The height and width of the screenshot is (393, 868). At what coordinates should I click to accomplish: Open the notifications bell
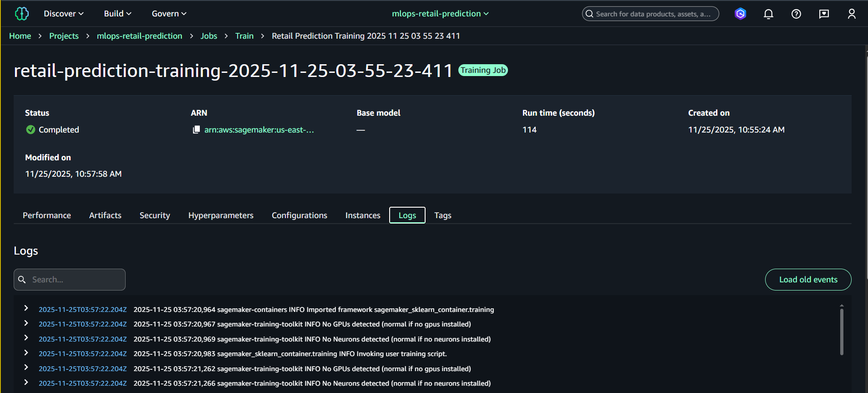768,14
